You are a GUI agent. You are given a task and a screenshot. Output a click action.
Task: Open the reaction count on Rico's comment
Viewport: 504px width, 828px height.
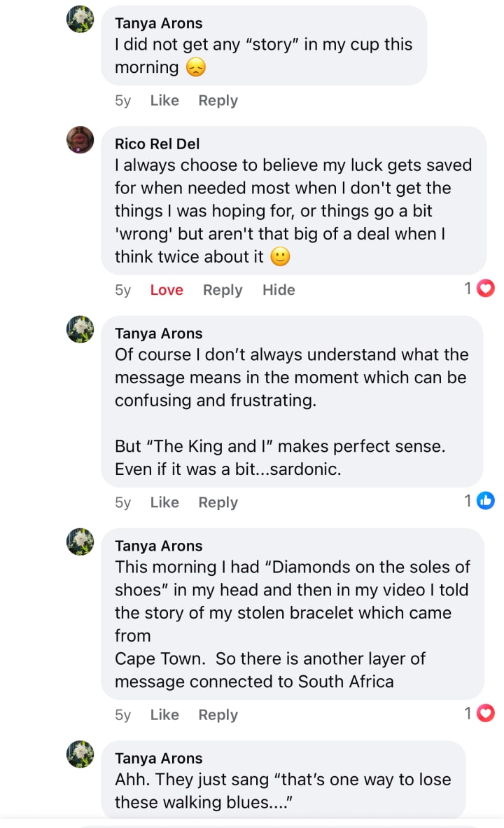point(468,289)
